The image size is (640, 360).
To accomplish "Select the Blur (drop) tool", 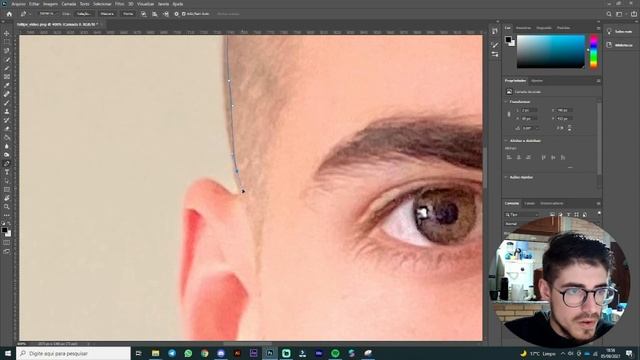I will pos(7,146).
